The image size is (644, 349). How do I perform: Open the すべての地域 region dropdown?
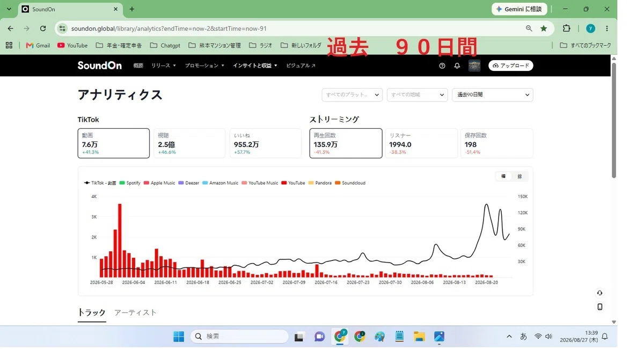pos(417,94)
